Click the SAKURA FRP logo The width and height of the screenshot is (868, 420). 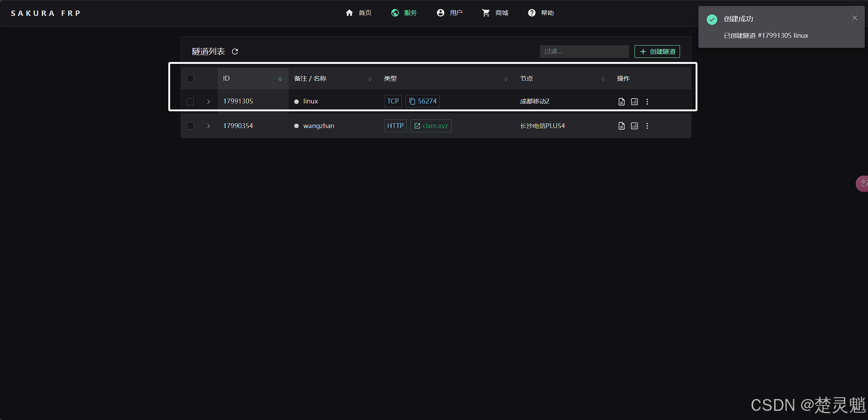coord(46,13)
